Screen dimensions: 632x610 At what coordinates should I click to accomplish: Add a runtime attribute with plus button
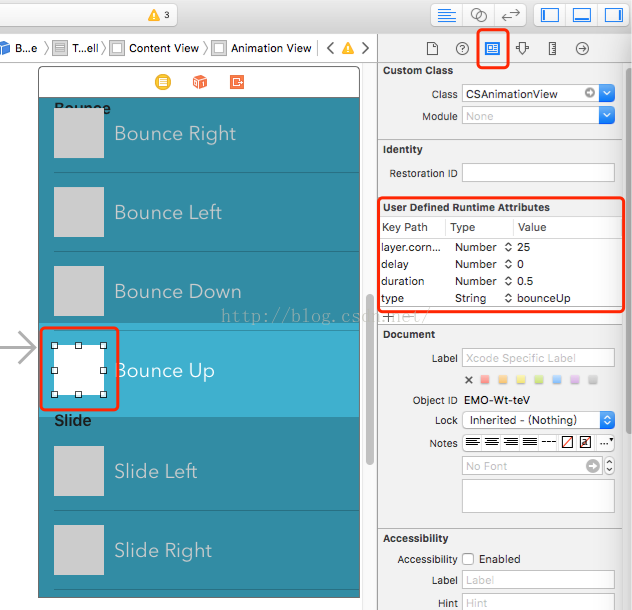(x=388, y=317)
